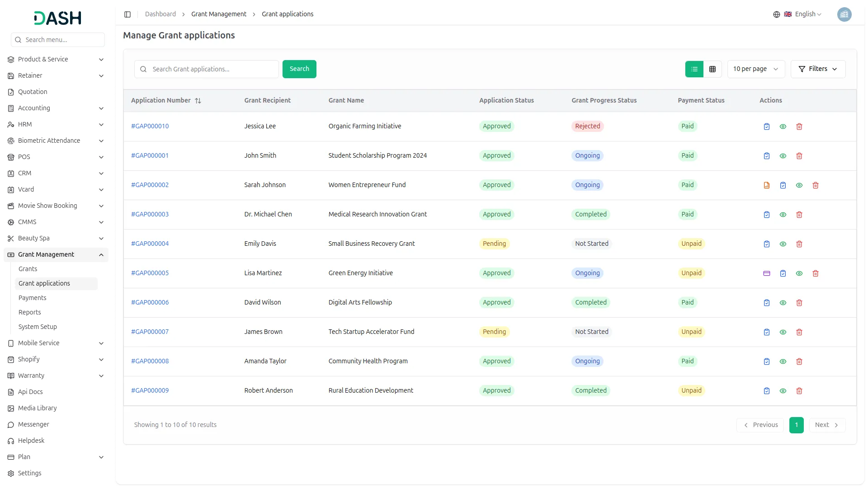Switch to grid view layout

click(x=712, y=69)
